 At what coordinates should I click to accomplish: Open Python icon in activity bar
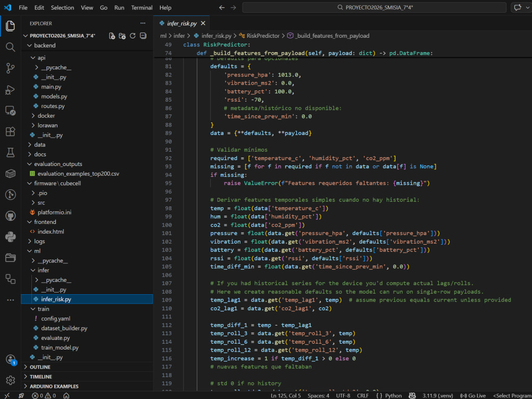coord(10,237)
